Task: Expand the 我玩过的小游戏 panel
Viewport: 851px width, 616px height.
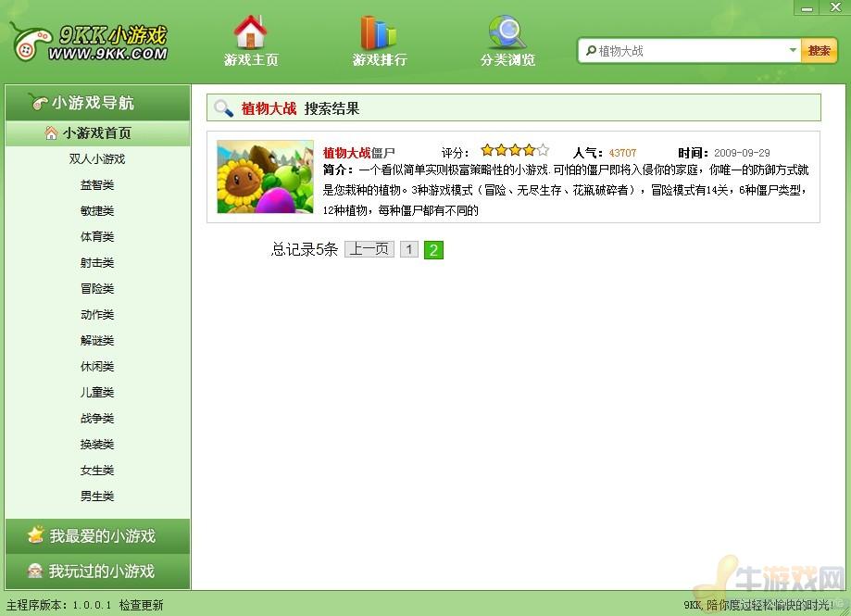Action: click(x=97, y=571)
